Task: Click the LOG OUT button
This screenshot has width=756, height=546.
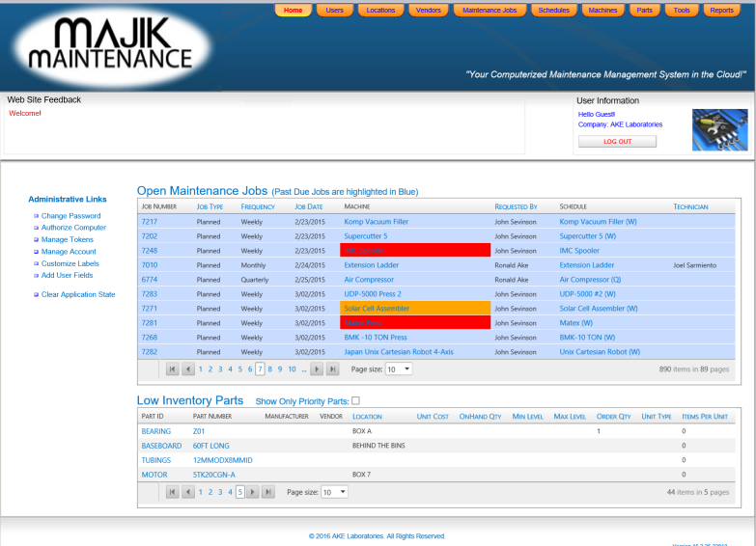Action: [617, 142]
